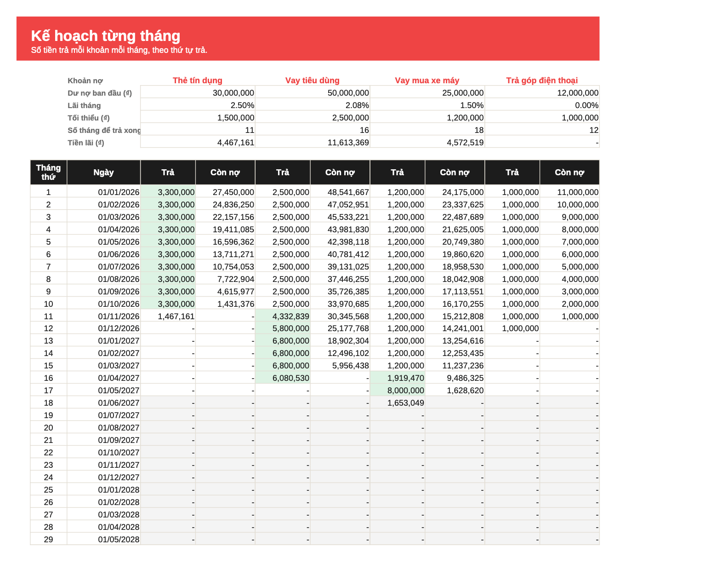The width and height of the screenshot is (728, 563).
Task: Click month number 29 row cell
Action: [49, 540]
